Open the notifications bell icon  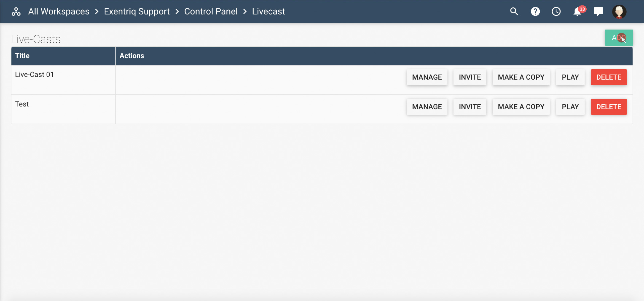click(577, 12)
